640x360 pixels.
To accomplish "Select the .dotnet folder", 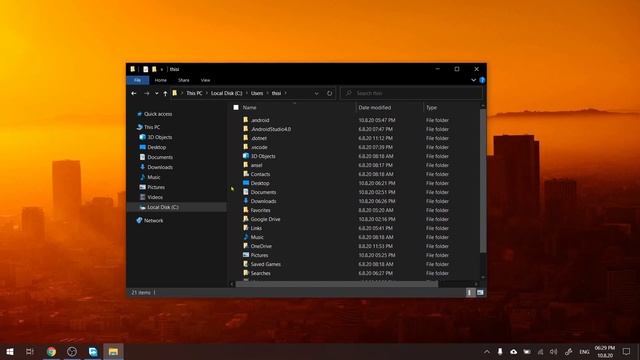I will coord(259,138).
